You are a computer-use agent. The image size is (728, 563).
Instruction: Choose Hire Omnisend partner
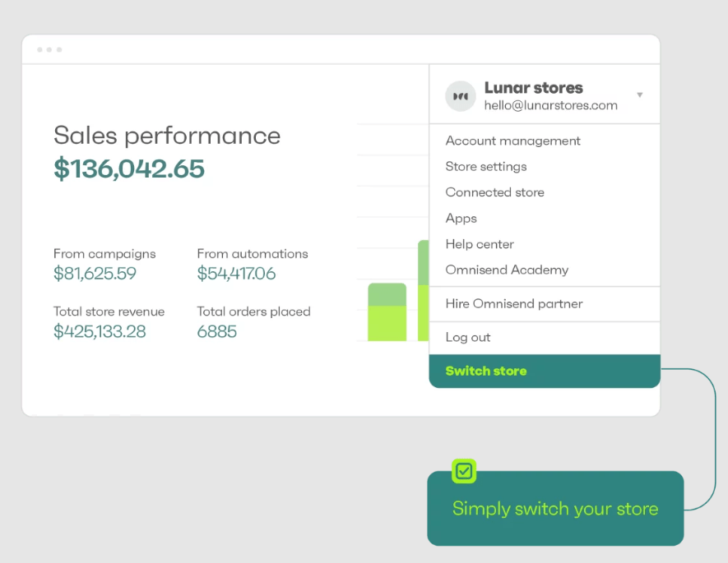[514, 304]
